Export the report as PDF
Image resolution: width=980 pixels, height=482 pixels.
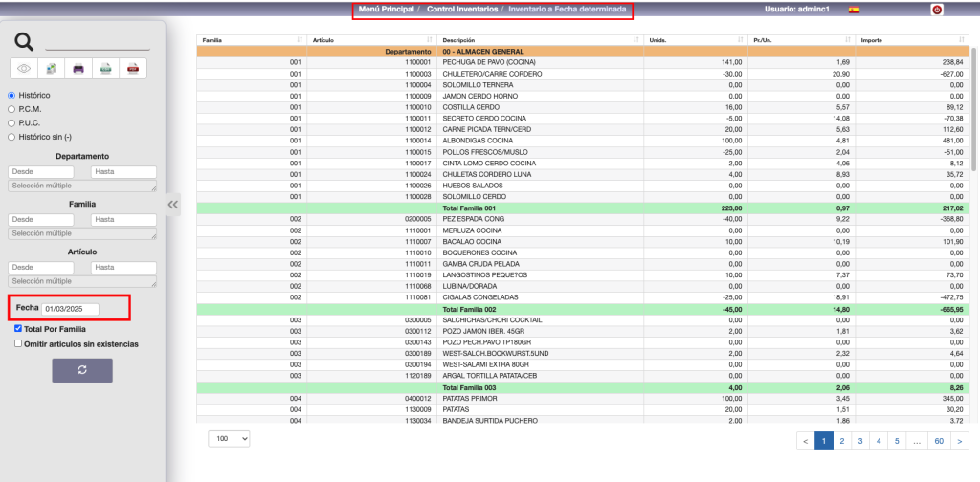pyautogui.click(x=134, y=68)
